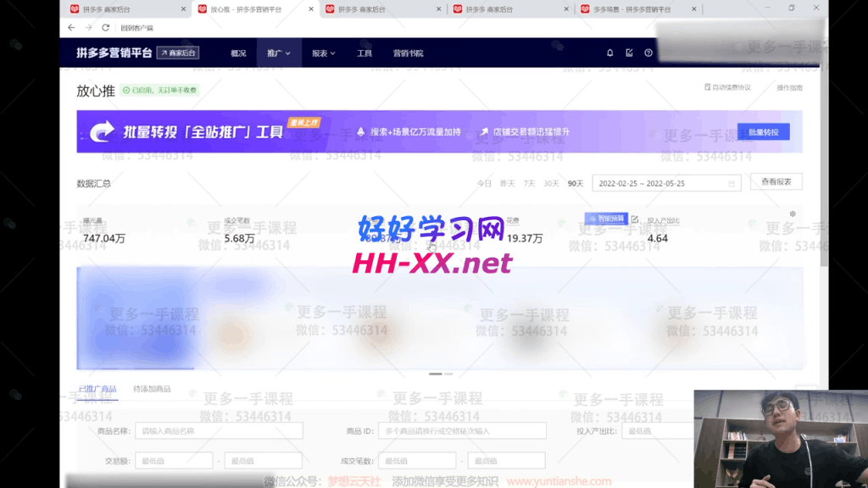868x488 pixels.
Task: Click the second carousel page indicator
Action: (x=448, y=374)
